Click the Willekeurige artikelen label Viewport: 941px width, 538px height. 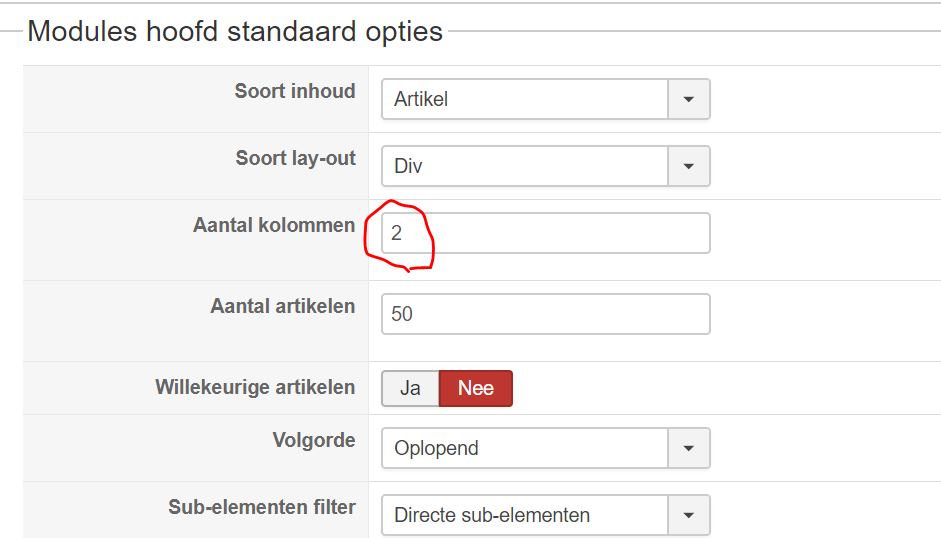click(x=255, y=387)
